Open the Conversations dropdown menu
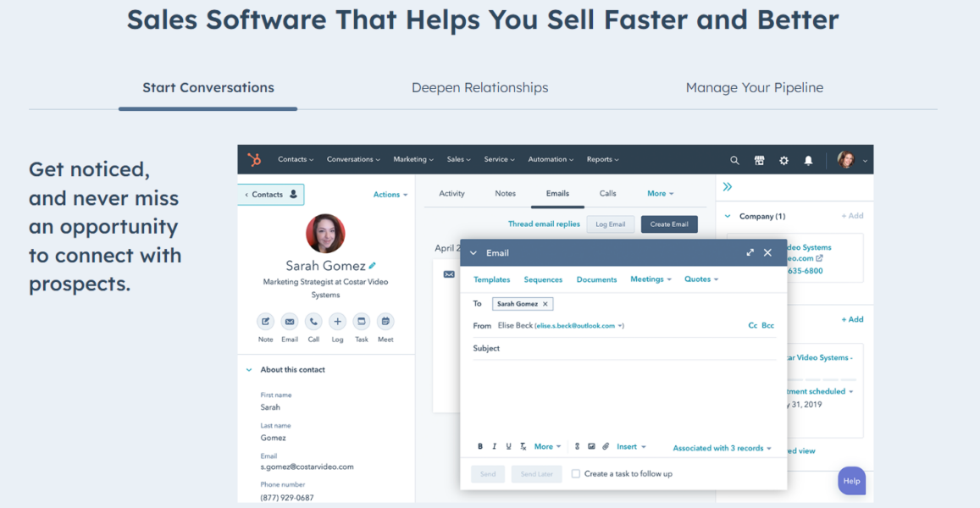This screenshot has width=980, height=508. pyautogui.click(x=353, y=159)
